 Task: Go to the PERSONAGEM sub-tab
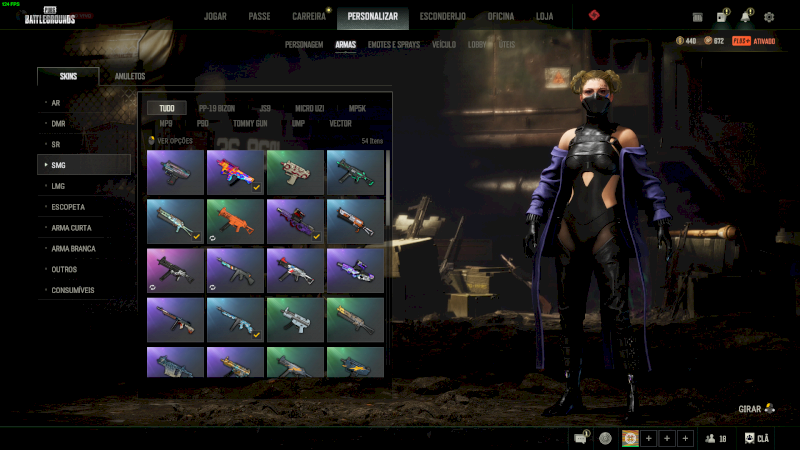304,44
